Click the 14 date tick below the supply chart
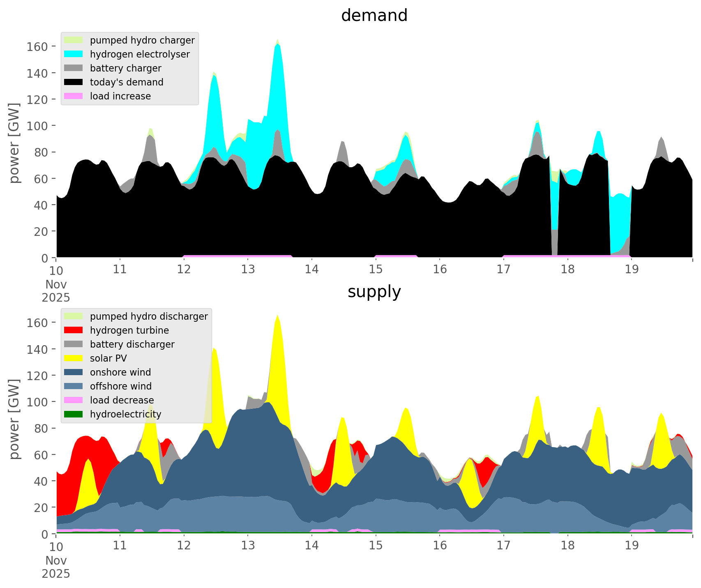 [311, 545]
